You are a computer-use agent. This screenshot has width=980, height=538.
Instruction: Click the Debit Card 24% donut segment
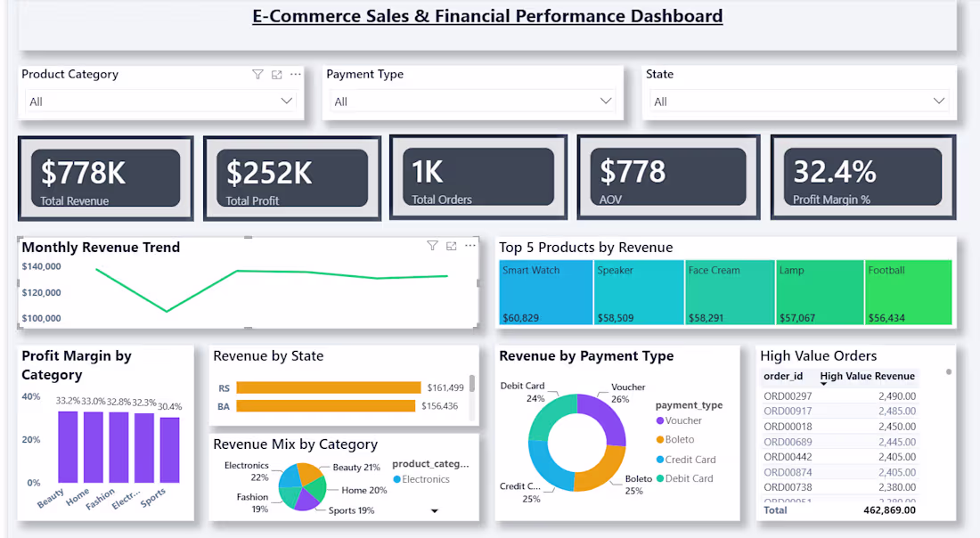[x=550, y=415]
